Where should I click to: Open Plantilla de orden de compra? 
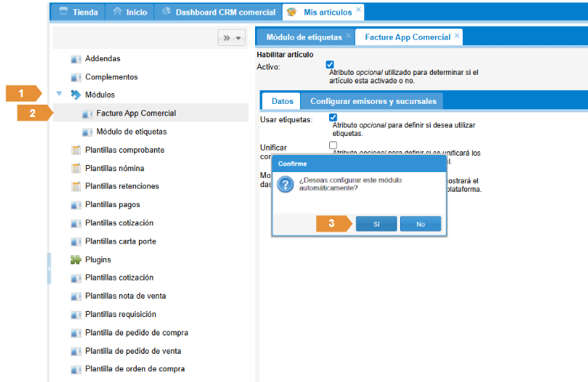pos(135,369)
